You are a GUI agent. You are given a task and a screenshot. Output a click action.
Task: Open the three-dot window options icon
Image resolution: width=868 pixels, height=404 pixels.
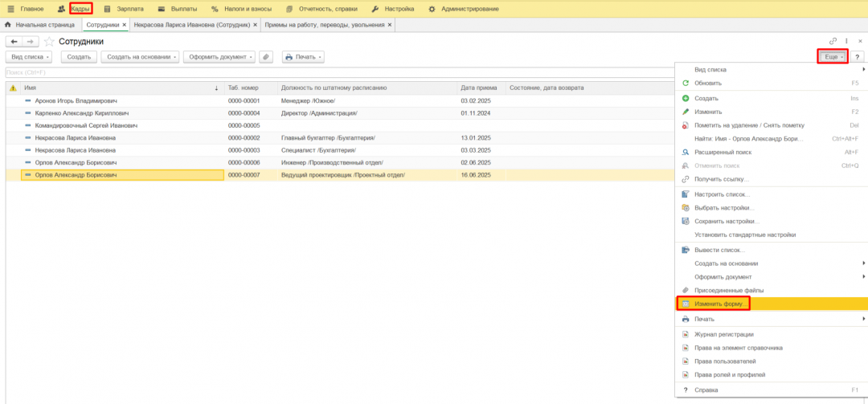click(846, 41)
